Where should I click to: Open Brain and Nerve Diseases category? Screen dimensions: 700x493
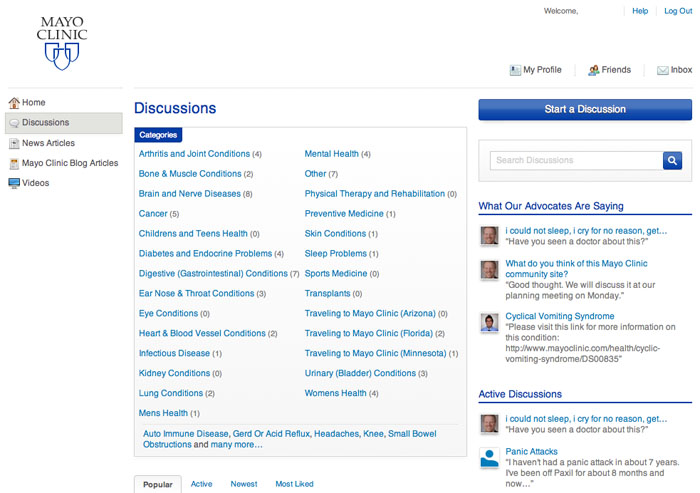tap(189, 194)
